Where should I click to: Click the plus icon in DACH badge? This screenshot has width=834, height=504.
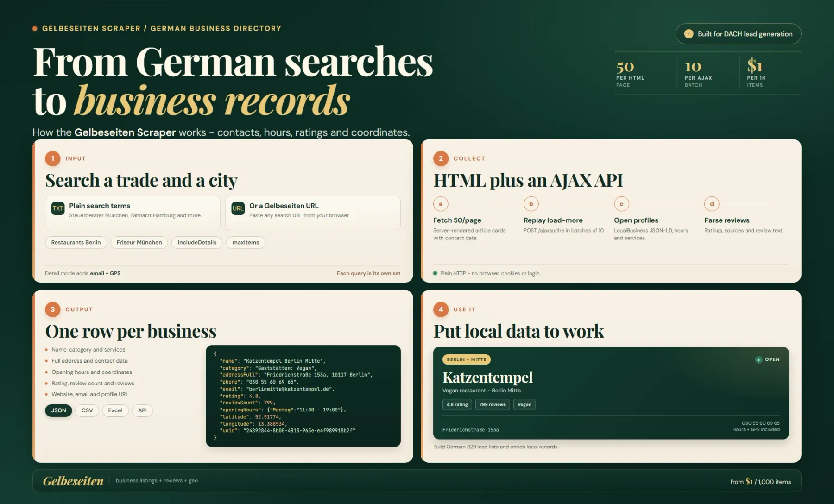689,34
